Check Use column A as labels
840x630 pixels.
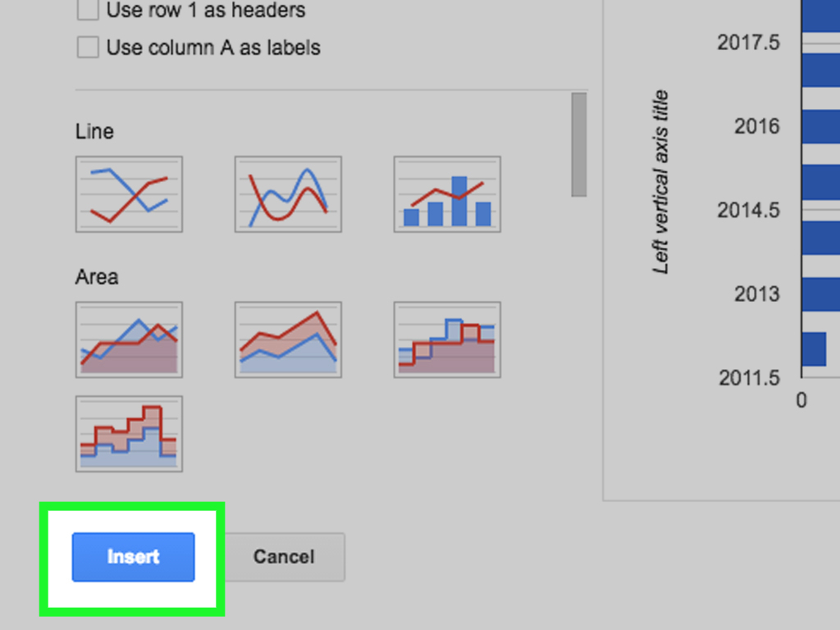pyautogui.click(x=88, y=48)
